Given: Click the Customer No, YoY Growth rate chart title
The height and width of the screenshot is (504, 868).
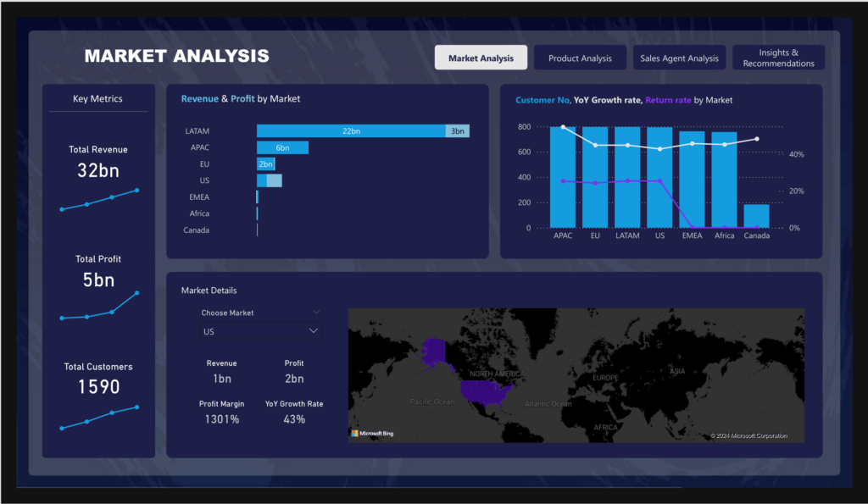Looking at the screenshot, I should tap(624, 100).
